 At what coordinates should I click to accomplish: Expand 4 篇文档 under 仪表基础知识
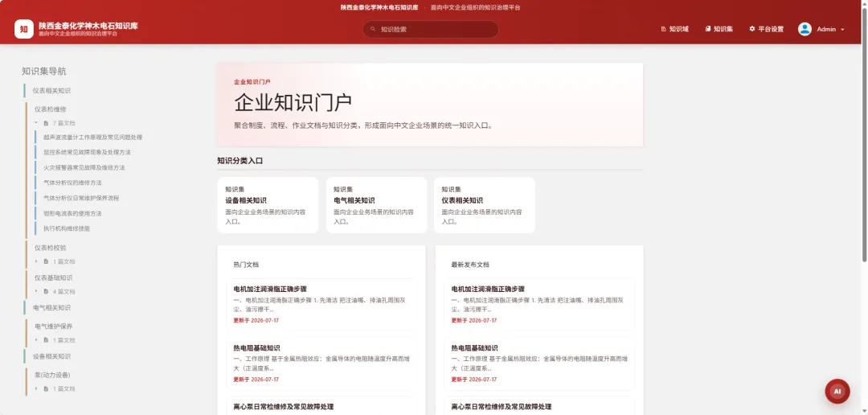pos(36,291)
